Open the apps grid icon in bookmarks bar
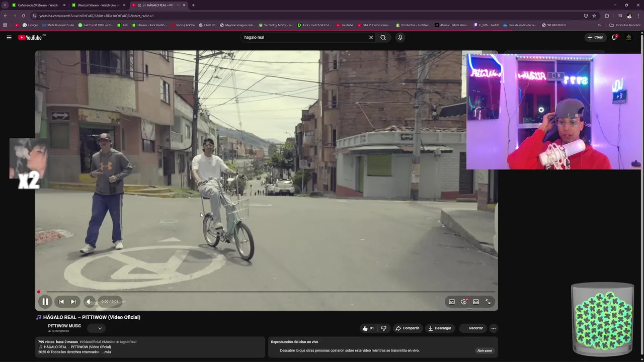Viewport: 644px width, 362px height. [5, 25]
